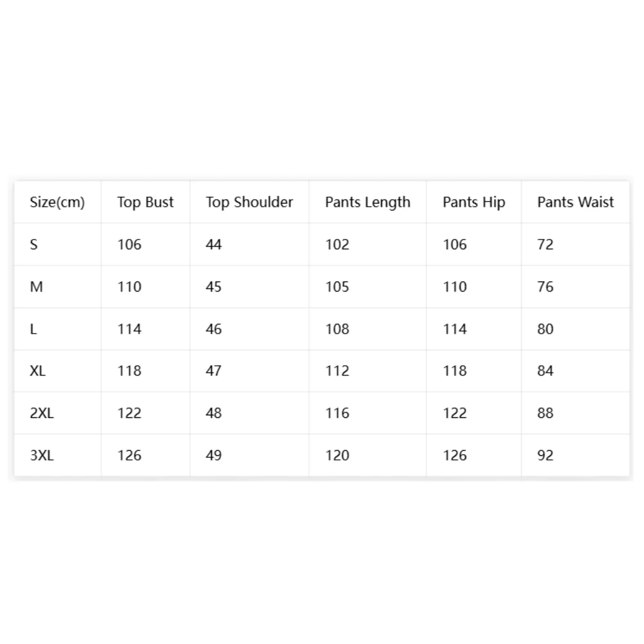Select the 3XL size row label

click(41, 455)
